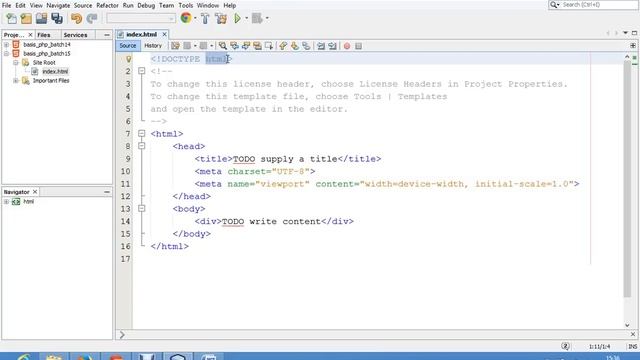Viewport: 640px width, 360px height.
Task: Click the Search (Ctrl+I) input field
Action: click(x=594, y=5)
